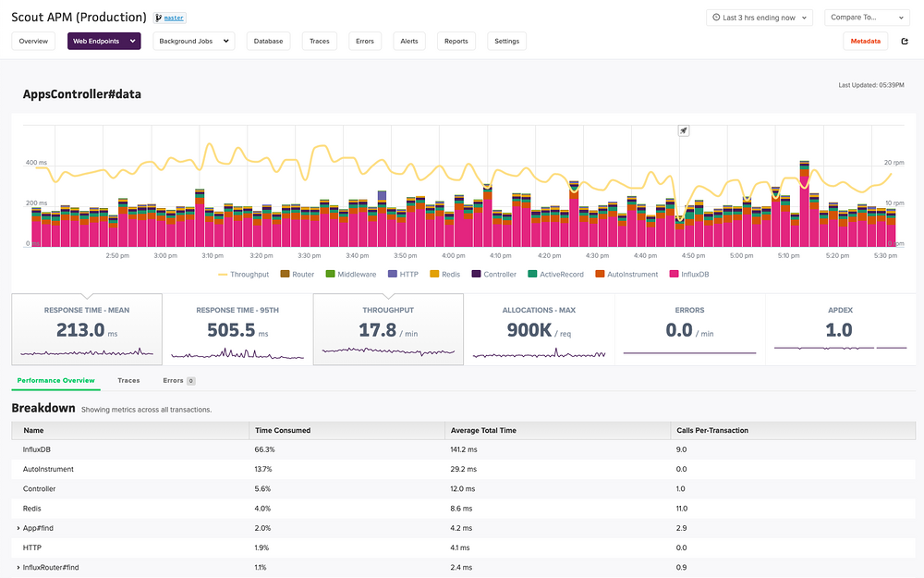Click the share/export icon next to Metadata
Screen dimensions: 924x578
coord(905,42)
